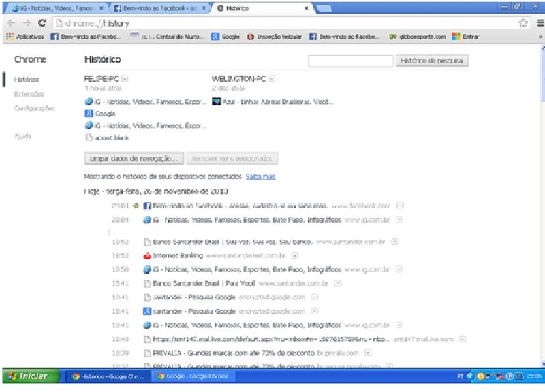Open the Saiba mais link
Viewport: 545px width, 392px height.
[260, 176]
